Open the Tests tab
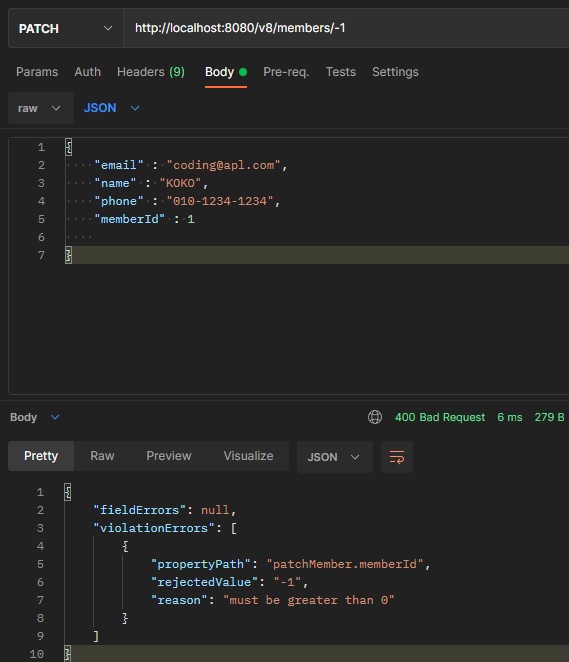 341,72
